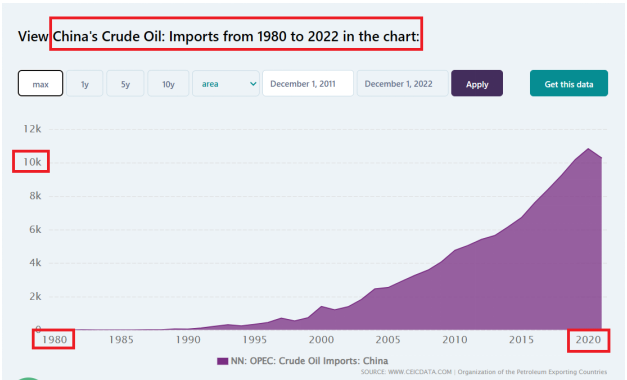
Task: Switch chart range to 5y
Action: [x=126, y=83]
